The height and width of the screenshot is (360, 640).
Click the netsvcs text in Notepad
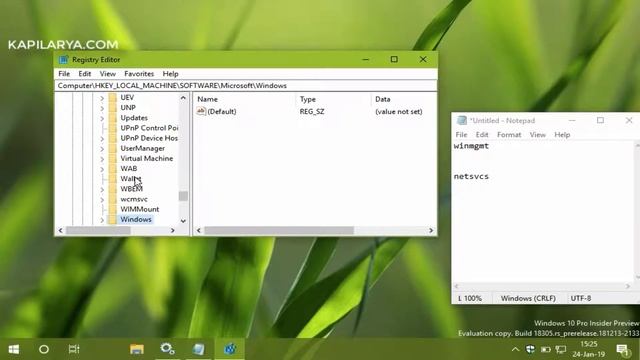[471, 176]
